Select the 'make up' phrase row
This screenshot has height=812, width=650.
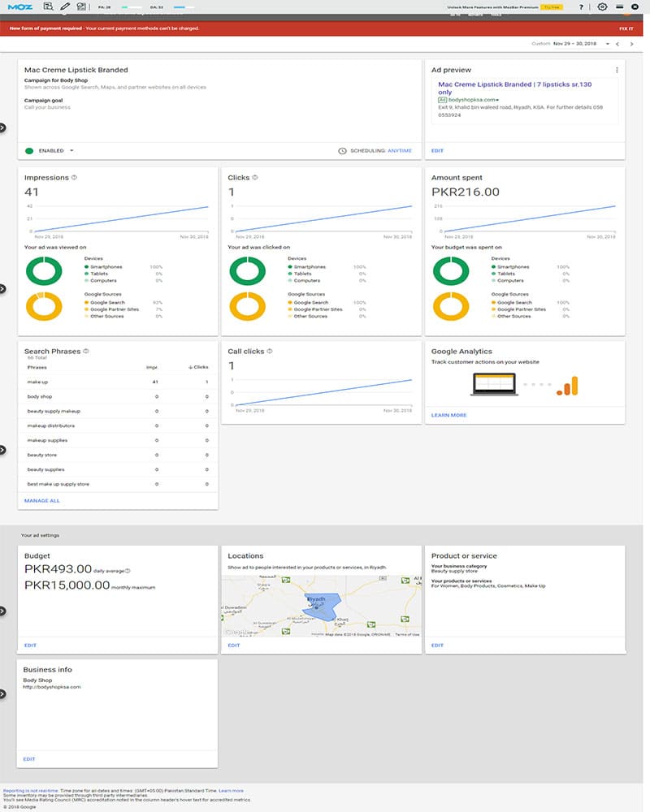tap(118, 382)
